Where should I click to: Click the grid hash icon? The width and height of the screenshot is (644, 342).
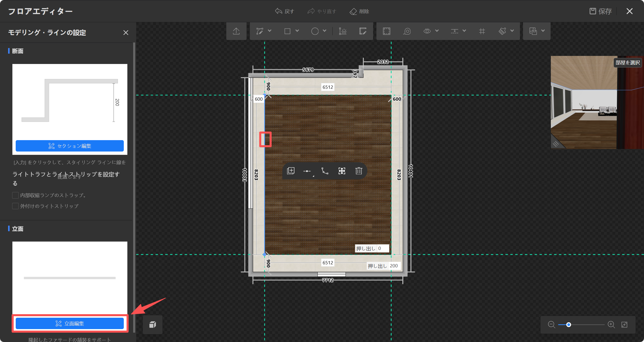coord(482,31)
